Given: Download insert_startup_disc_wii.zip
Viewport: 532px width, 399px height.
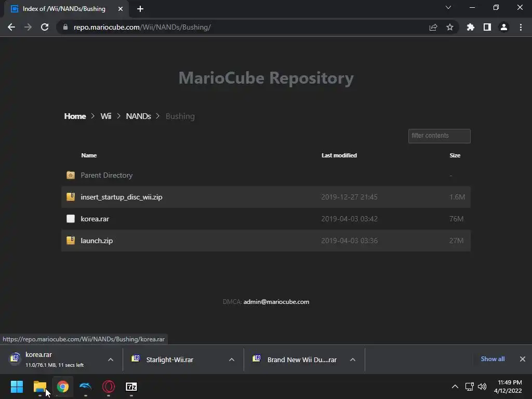Looking at the screenshot, I should pyautogui.click(x=122, y=197).
